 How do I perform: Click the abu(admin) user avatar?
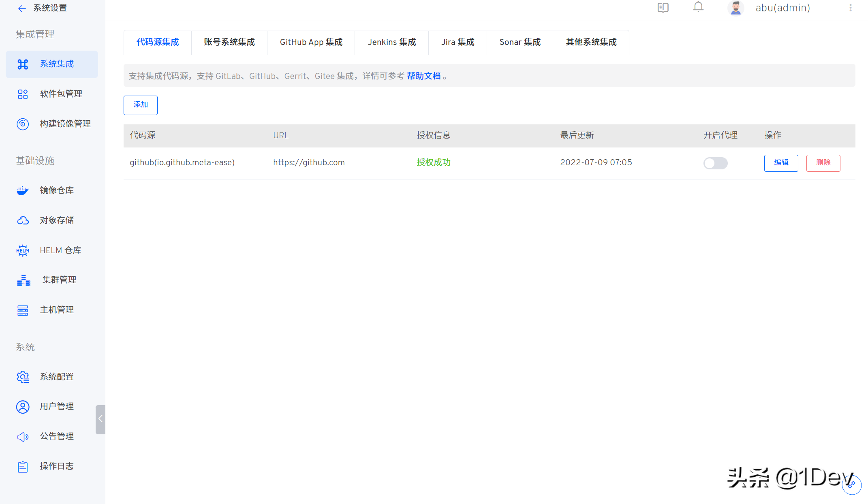(736, 8)
